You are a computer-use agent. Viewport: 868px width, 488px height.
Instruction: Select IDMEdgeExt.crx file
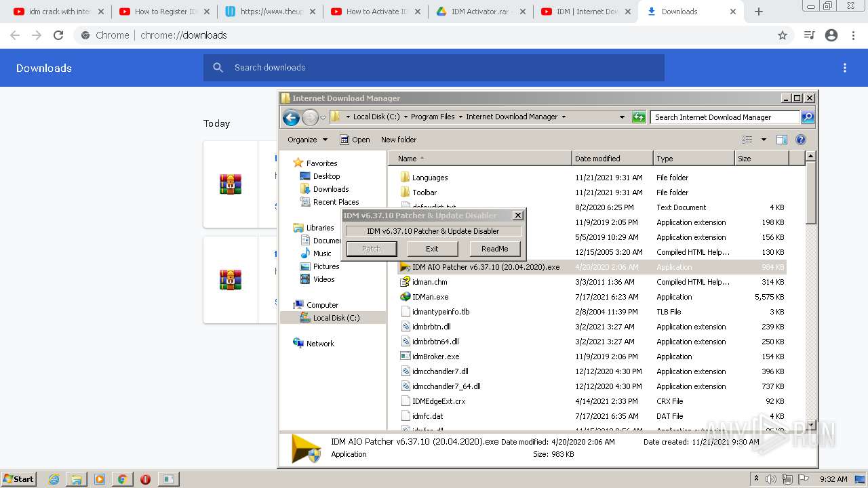point(439,401)
